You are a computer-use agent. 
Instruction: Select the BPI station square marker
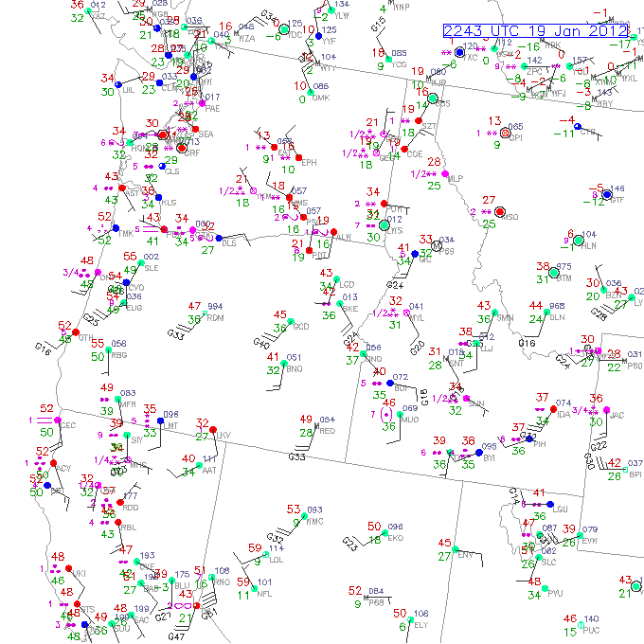coord(625,470)
